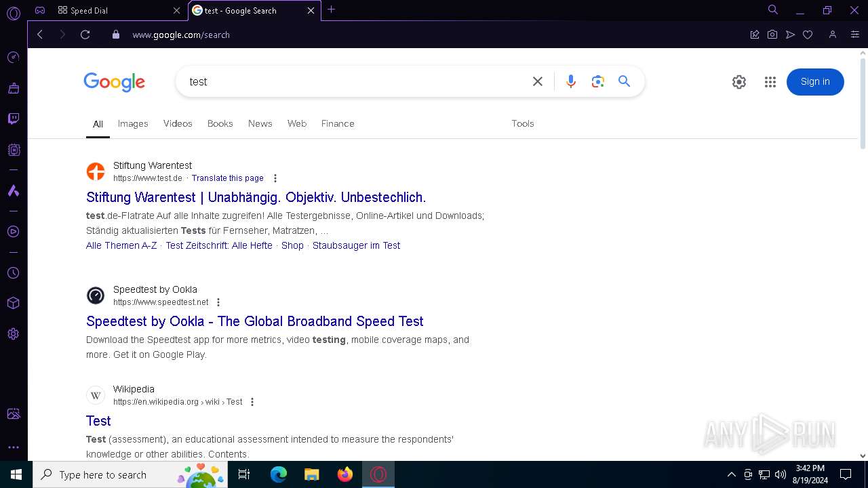868x488 pixels.
Task: Submit search with blue magnifier button
Action: [x=625, y=81]
